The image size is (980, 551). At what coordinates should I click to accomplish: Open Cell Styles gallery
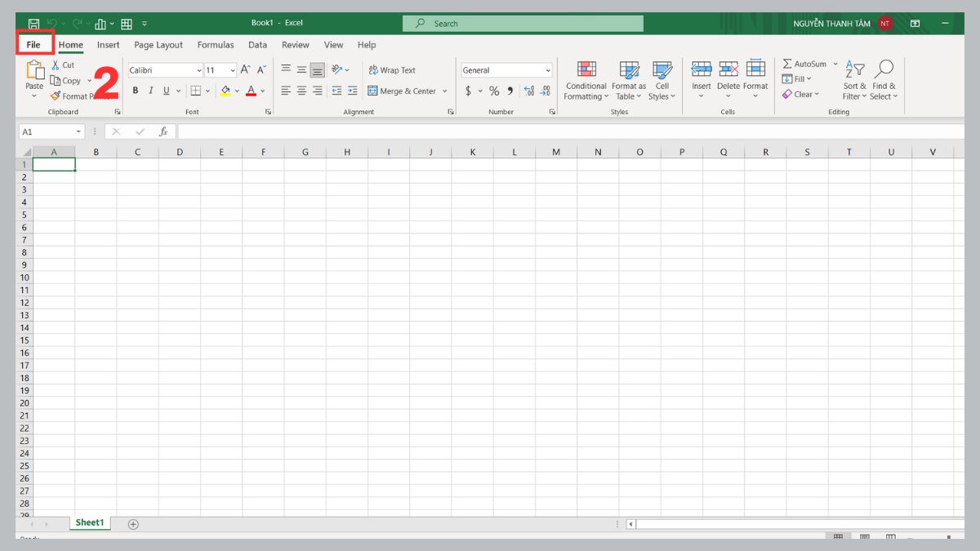662,81
